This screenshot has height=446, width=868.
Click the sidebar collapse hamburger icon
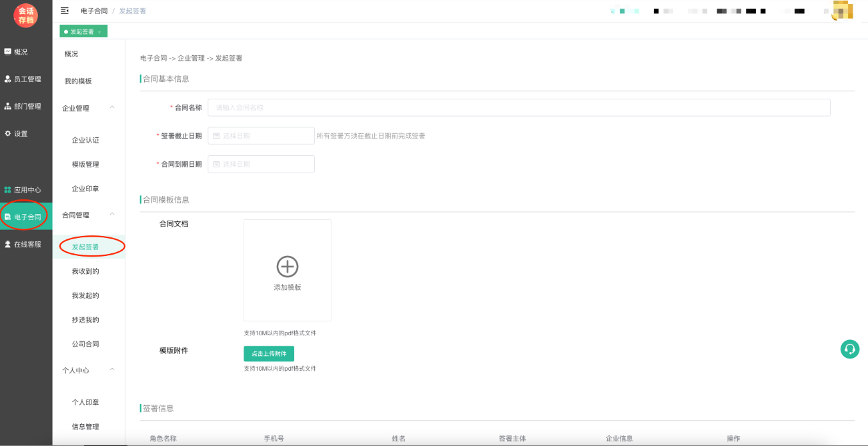pos(65,11)
